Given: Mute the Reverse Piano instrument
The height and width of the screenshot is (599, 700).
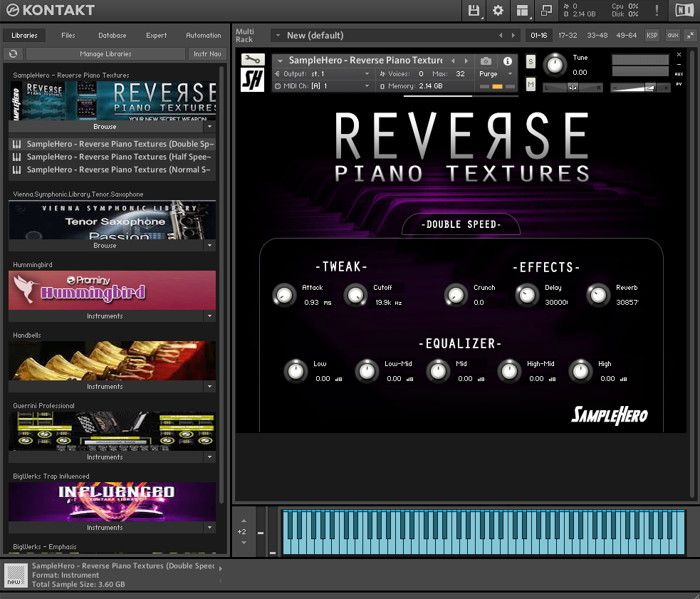Looking at the screenshot, I should (x=531, y=84).
